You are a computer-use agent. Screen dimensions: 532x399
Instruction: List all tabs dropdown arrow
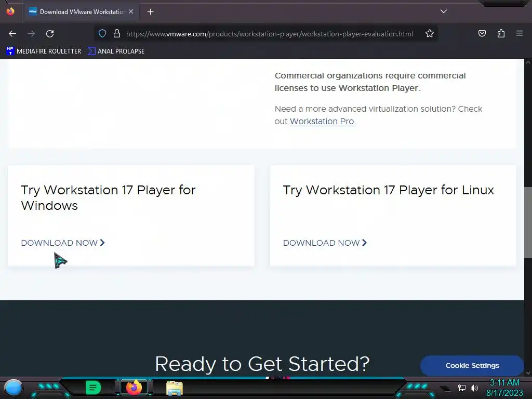444,11
